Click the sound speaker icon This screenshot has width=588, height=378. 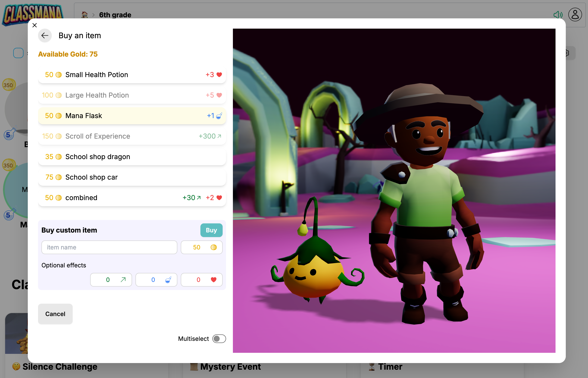558,15
